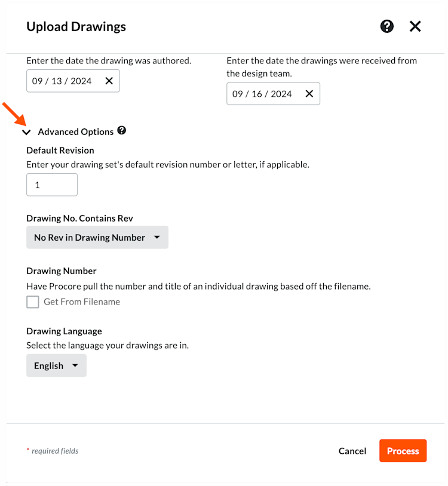Screen dimensions: 448x486
Task: Open the No Rev in Drawing Number dropdown
Action: tap(97, 238)
